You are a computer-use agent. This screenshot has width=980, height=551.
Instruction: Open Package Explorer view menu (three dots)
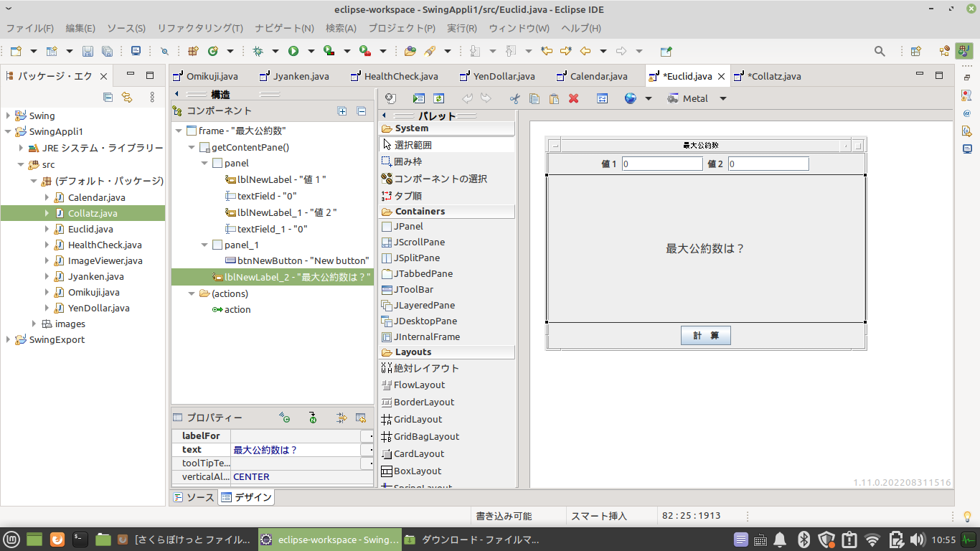click(x=152, y=97)
